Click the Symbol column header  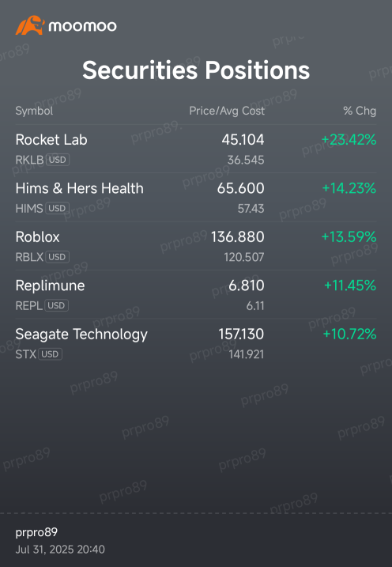(34, 111)
